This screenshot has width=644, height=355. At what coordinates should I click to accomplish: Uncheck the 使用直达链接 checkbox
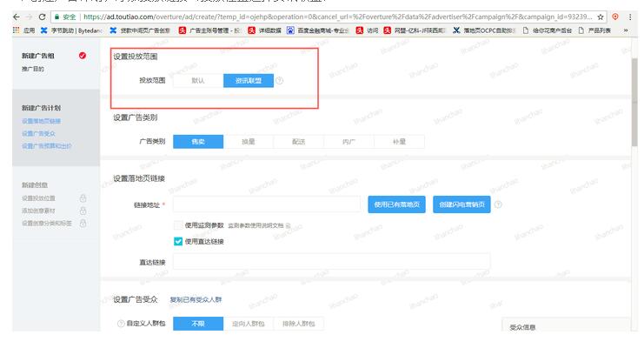pyautogui.click(x=179, y=241)
